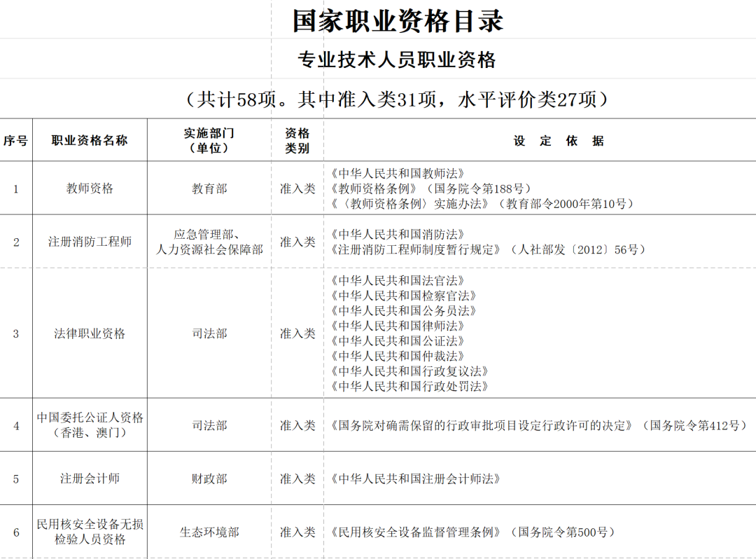Click the 法律职业资格 cell
The height and width of the screenshot is (559, 756).
tap(90, 333)
